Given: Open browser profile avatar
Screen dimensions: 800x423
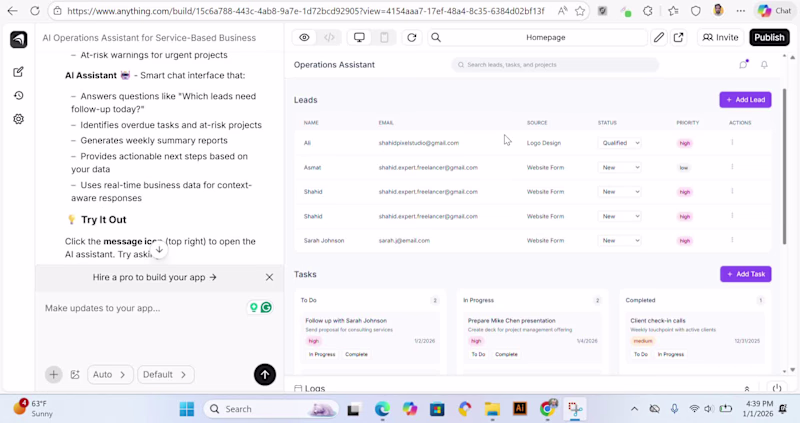Looking at the screenshot, I should point(718,11).
